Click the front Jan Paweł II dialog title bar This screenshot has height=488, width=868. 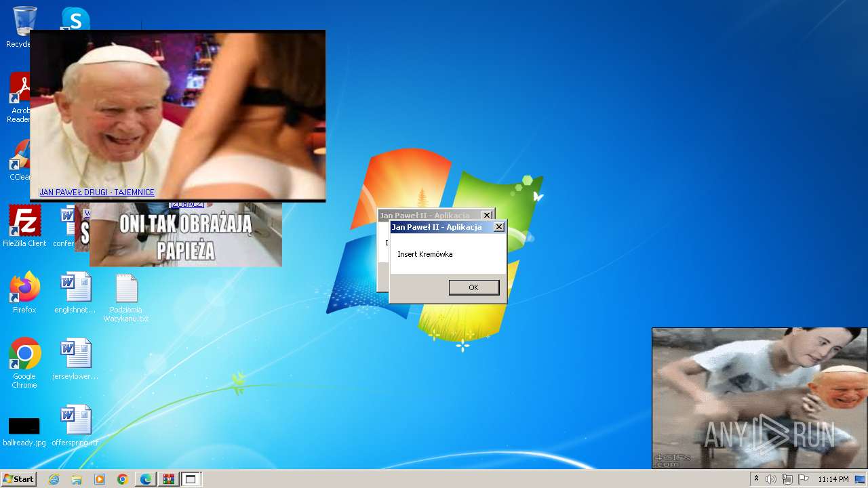(441, 227)
